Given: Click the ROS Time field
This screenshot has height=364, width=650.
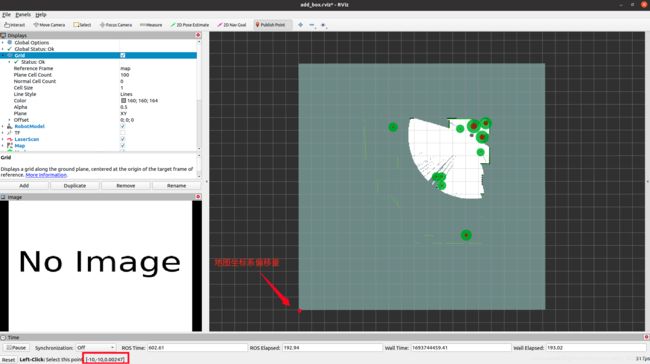Looking at the screenshot, I should point(197,347).
